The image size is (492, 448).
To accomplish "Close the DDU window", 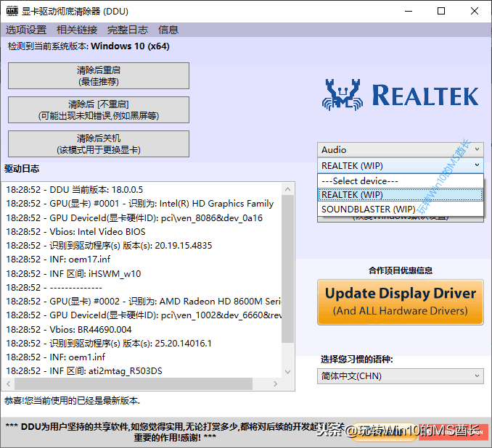I will (475, 11).
